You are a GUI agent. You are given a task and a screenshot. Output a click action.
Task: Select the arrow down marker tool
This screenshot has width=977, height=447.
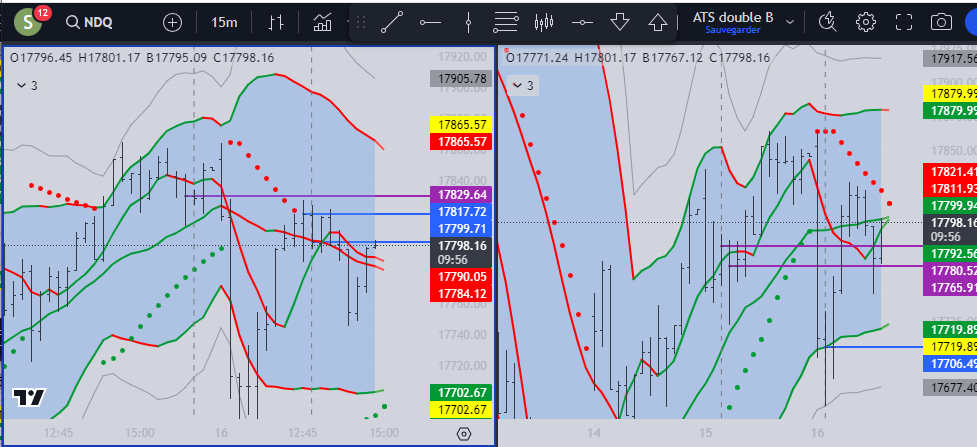[620, 22]
